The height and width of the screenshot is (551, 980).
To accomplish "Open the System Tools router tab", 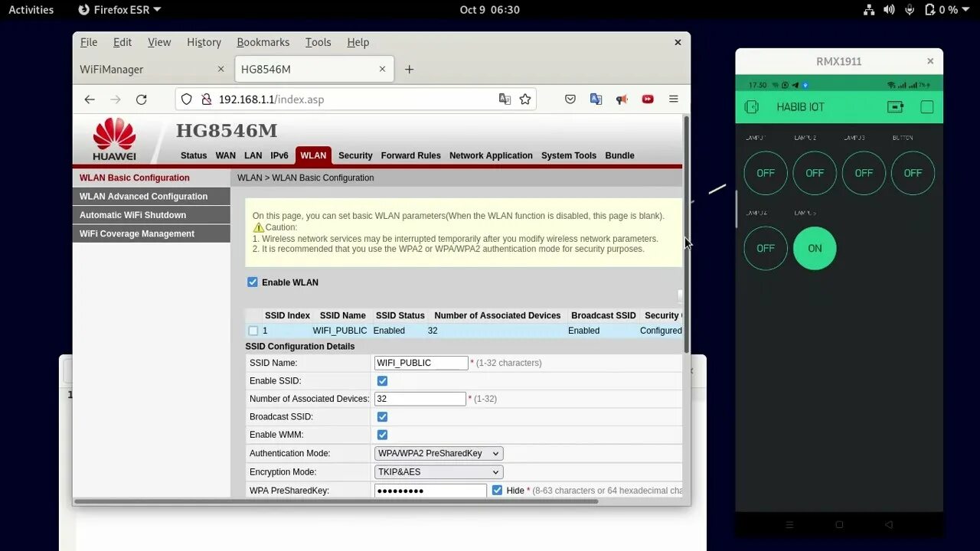I will tap(569, 155).
